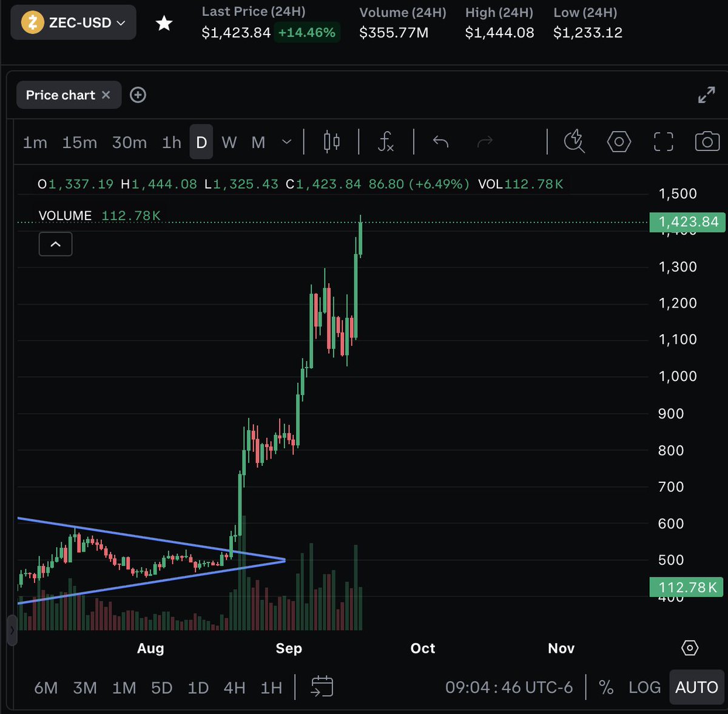The height and width of the screenshot is (714, 728).
Task: Toggle AUTO scale mode
Action: click(696, 687)
